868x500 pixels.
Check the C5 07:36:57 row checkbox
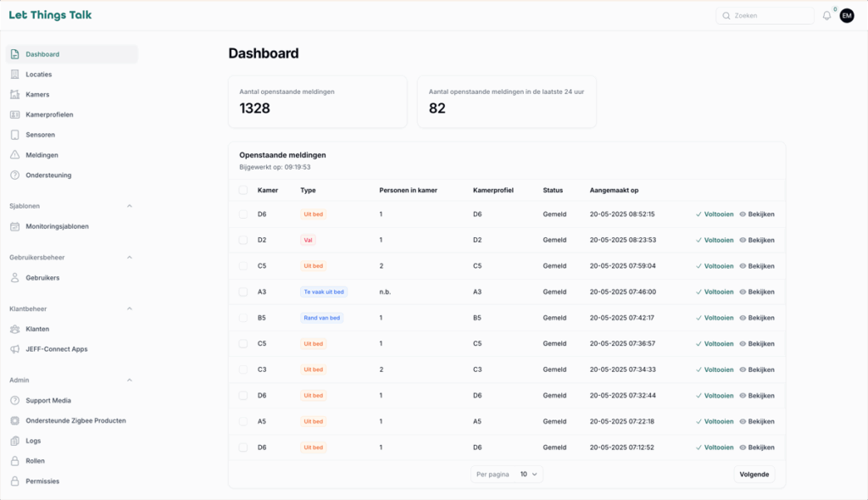[x=243, y=344]
